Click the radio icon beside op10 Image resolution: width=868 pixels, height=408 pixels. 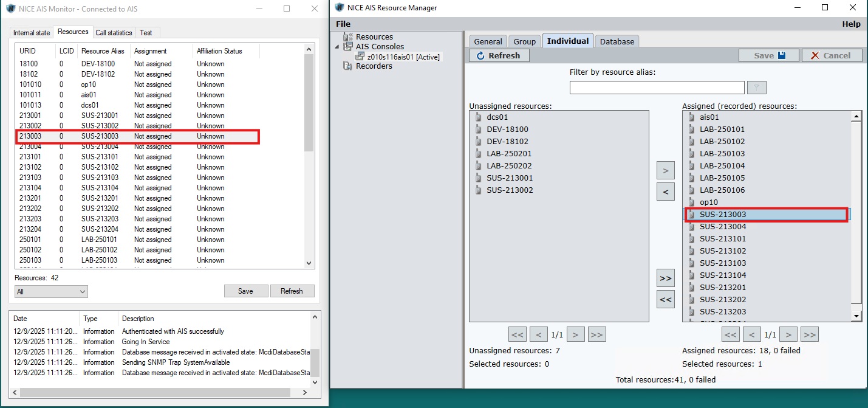tap(691, 202)
